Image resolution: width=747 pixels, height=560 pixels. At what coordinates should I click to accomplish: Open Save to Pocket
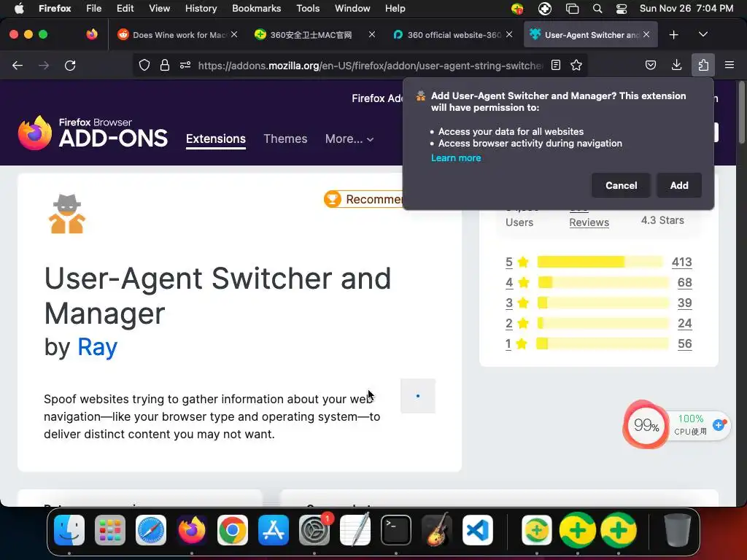(650, 65)
